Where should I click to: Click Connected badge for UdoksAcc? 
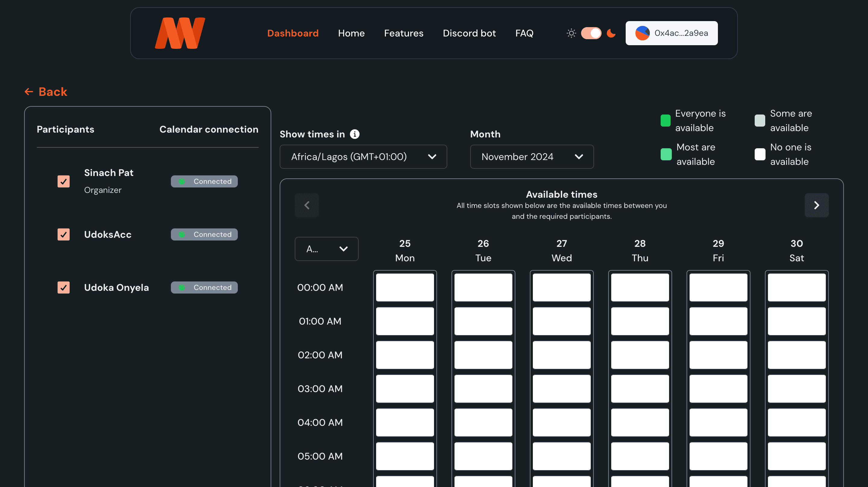pos(204,234)
